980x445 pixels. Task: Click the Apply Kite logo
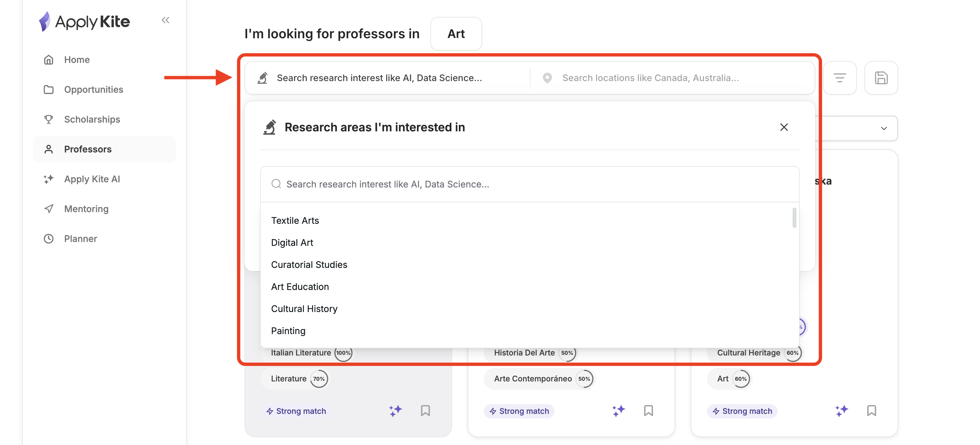pos(84,21)
